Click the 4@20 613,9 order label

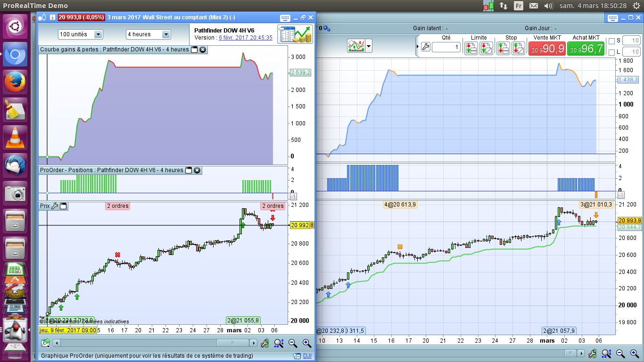(x=400, y=204)
